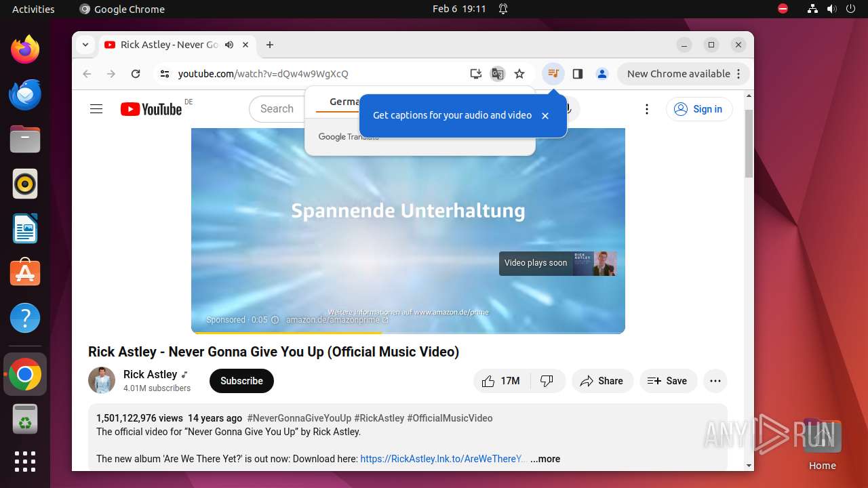Open Help from the dock
Viewport: 868px width, 488px height.
click(25, 318)
